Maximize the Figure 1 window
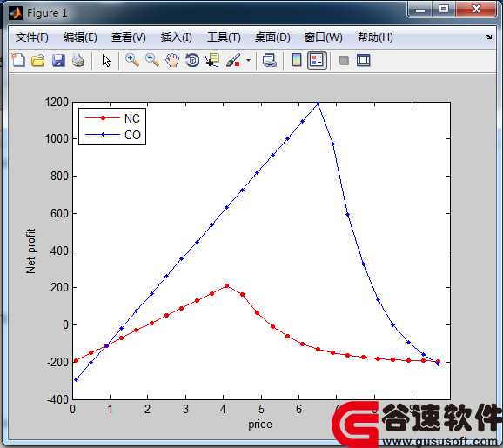503x448 pixels. coord(444,10)
